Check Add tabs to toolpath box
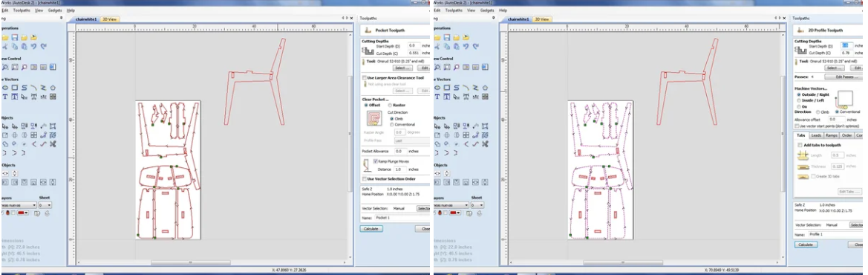Screen dimensions: 868x275 click(800, 145)
